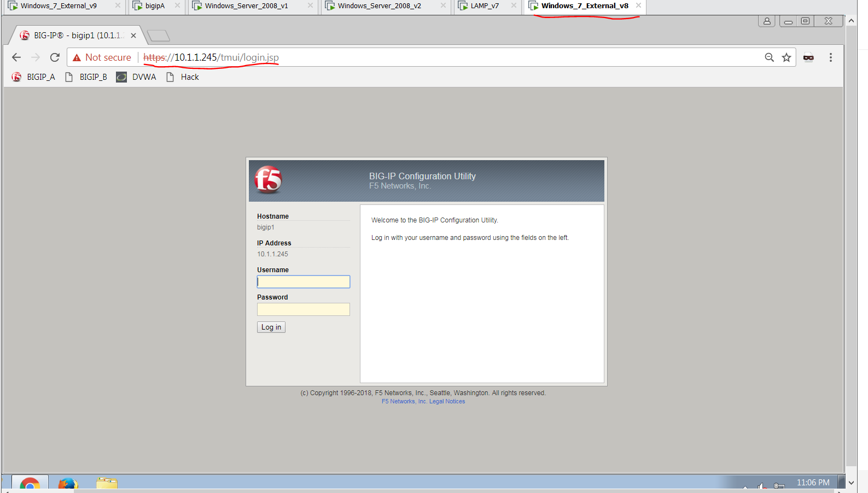Click the BIG-IP page tab title

pos(78,36)
